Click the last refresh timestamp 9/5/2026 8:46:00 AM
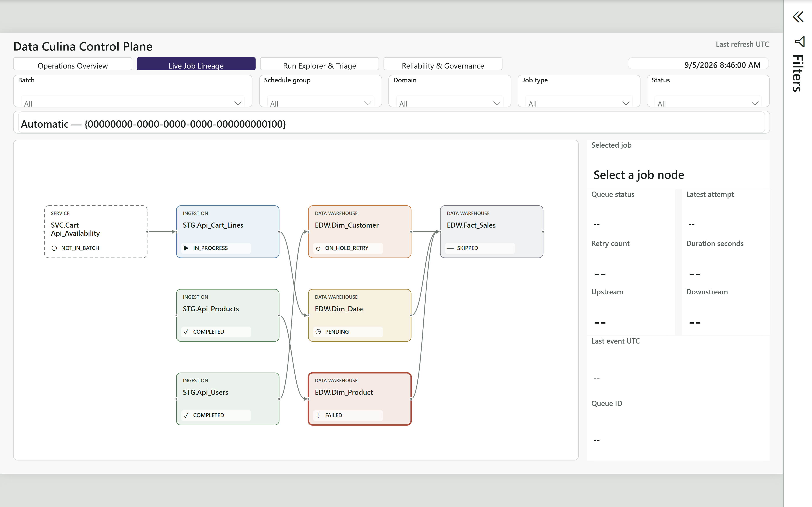This screenshot has height=507, width=812. 722,65
